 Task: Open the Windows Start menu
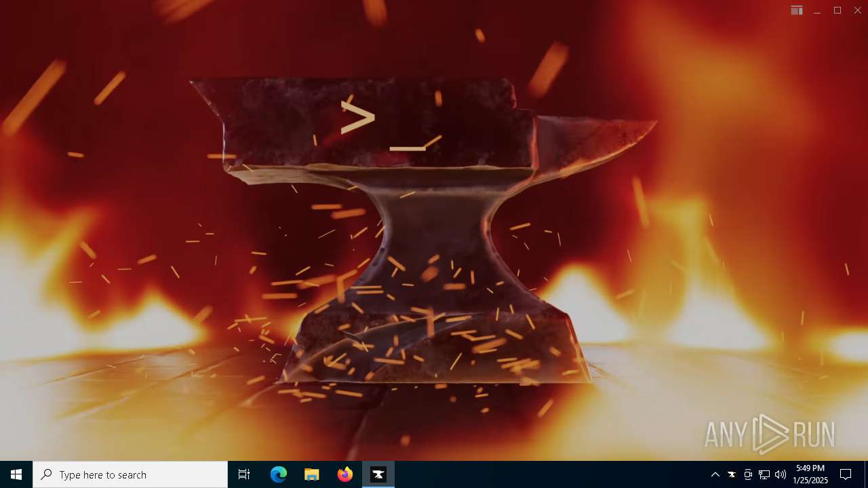tap(16, 474)
